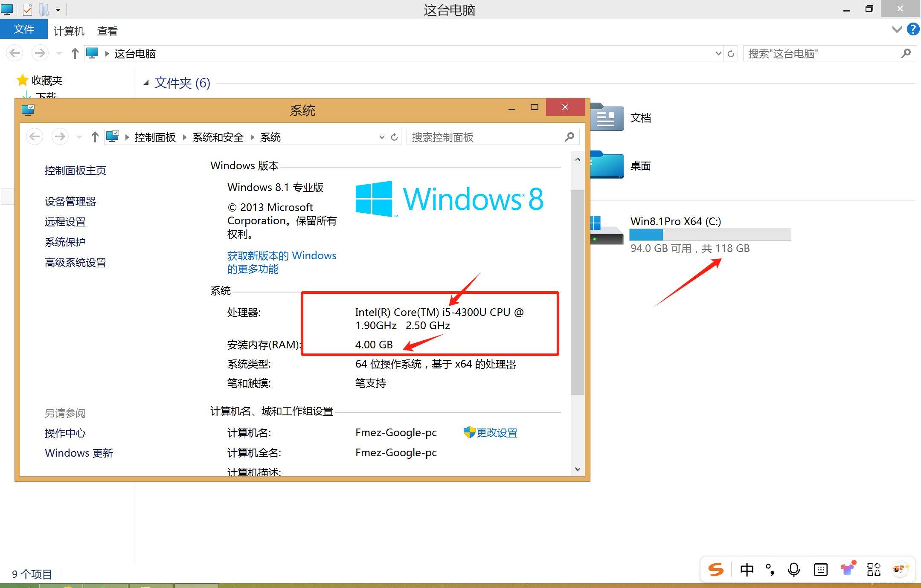Click the C: drive capacity usage bar
The width and height of the screenshot is (921, 588).
pos(710,235)
